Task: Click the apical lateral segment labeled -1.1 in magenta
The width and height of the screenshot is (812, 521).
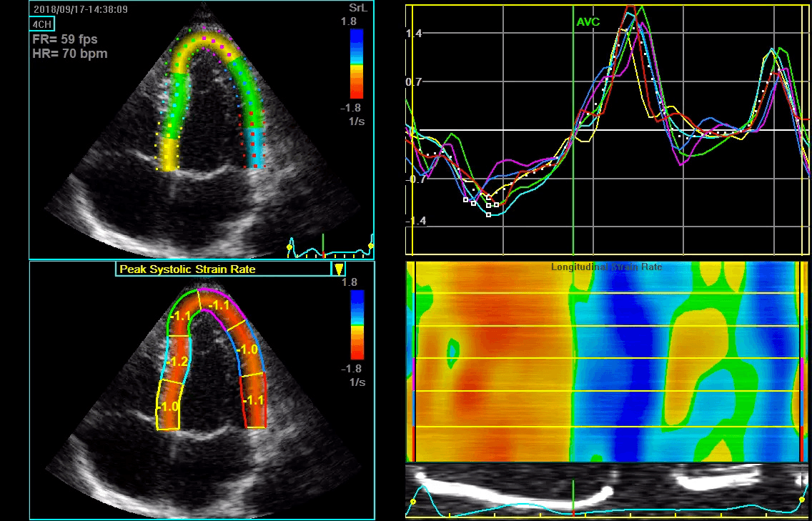Action: pos(221,306)
